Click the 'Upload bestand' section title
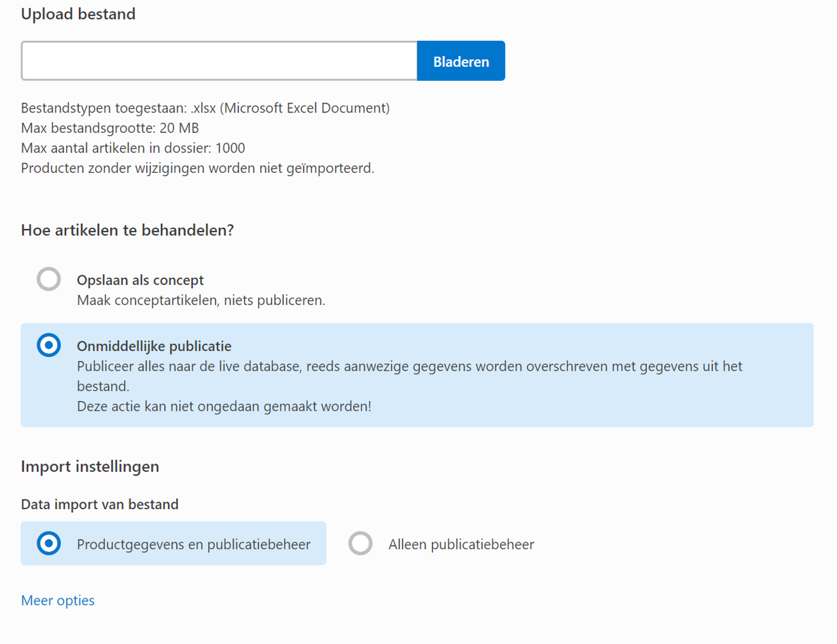This screenshot has height=644, width=837. (x=78, y=13)
